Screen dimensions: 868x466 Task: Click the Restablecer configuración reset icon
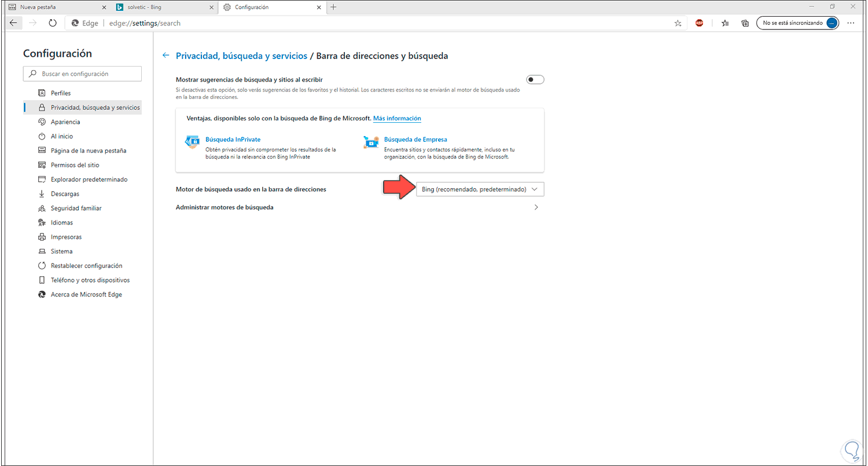click(x=42, y=266)
